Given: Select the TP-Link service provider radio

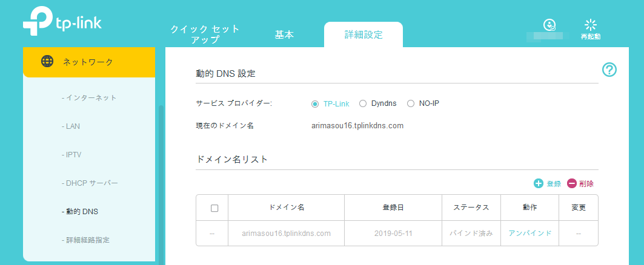Looking at the screenshot, I should (315, 104).
